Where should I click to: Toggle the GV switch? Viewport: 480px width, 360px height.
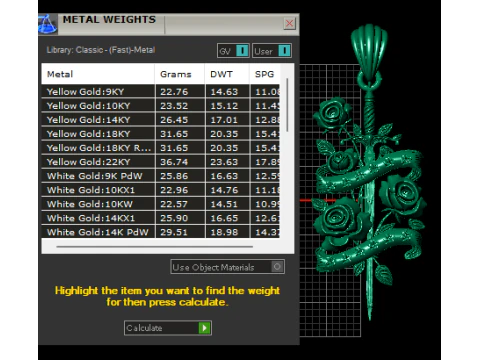click(233, 51)
